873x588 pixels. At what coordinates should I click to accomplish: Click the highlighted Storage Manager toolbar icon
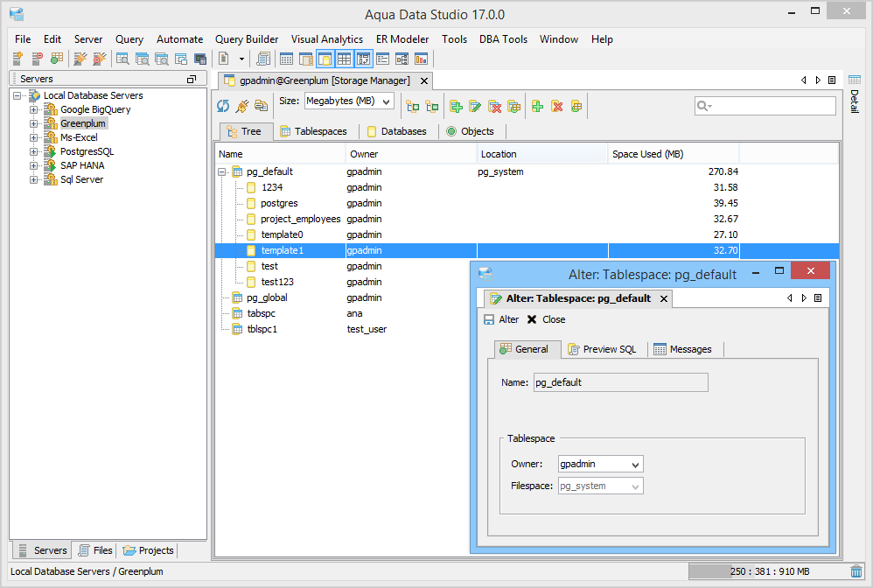325,59
